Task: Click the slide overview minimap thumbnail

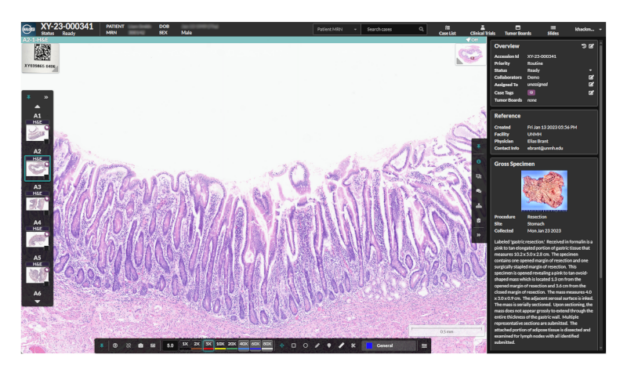Action: pyautogui.click(x=470, y=54)
